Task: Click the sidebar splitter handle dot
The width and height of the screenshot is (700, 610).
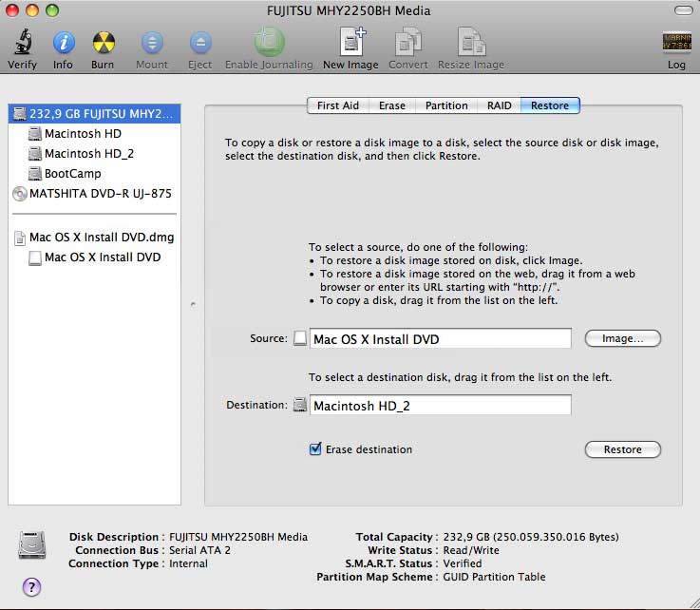Action: 193,304
